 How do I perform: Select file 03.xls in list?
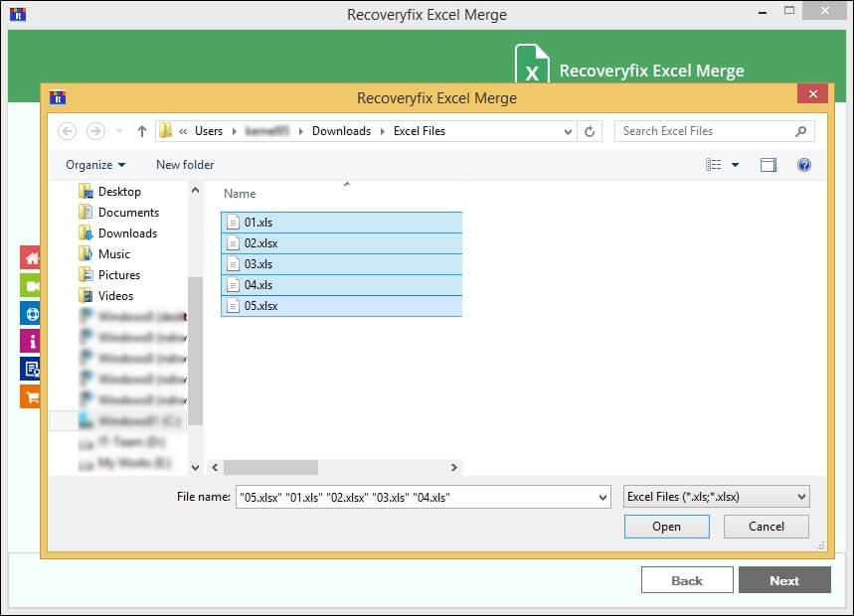point(341,264)
